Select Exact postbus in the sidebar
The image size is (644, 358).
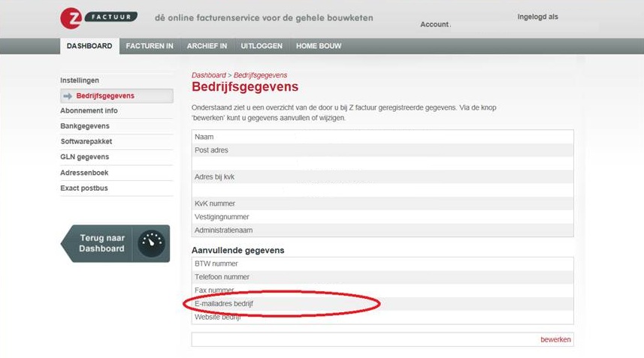coord(84,188)
